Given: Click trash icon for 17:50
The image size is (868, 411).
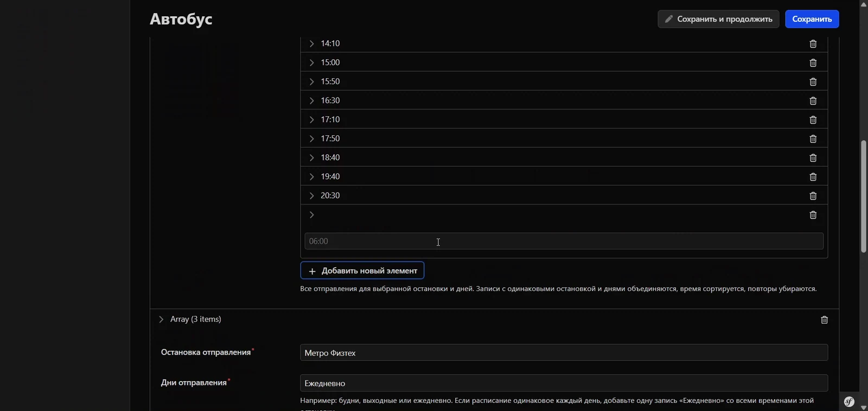Looking at the screenshot, I should click(x=813, y=138).
